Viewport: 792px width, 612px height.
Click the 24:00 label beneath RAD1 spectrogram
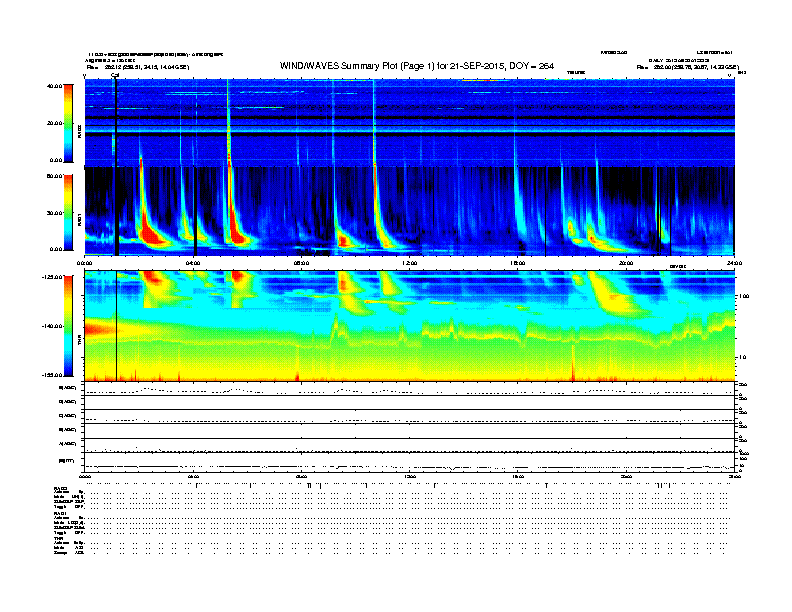coord(734,263)
